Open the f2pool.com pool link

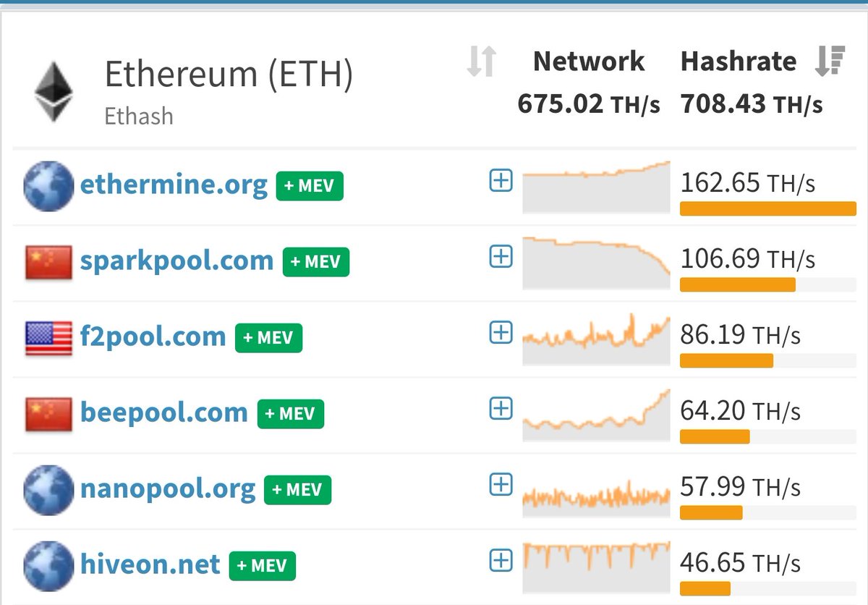coord(153,337)
